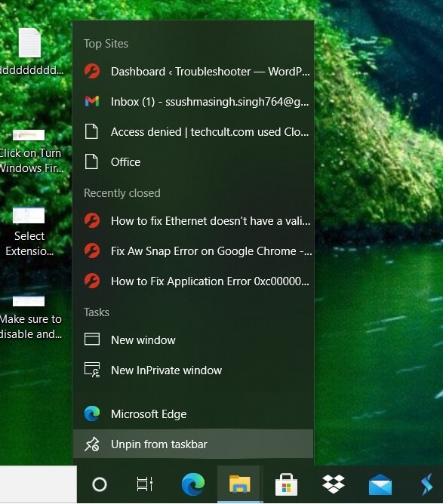Launch Microsoft Edge from jump list
This screenshot has width=443, height=504.
point(193,414)
